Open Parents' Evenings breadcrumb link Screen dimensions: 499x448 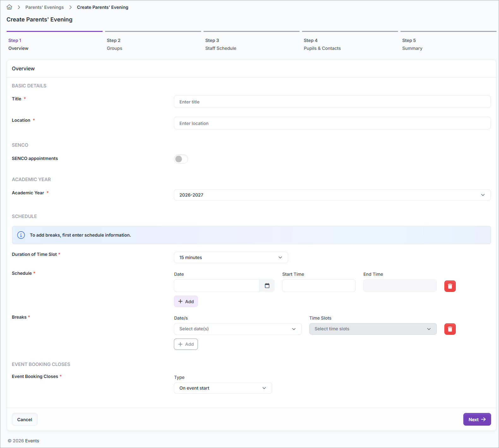pos(45,7)
